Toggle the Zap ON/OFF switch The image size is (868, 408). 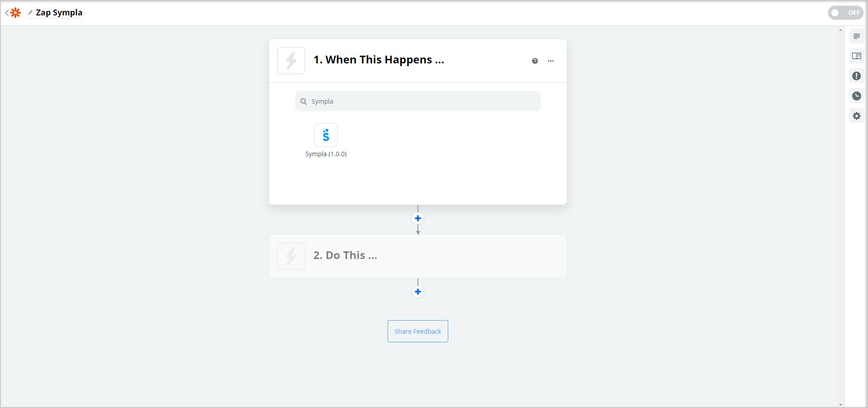point(845,13)
